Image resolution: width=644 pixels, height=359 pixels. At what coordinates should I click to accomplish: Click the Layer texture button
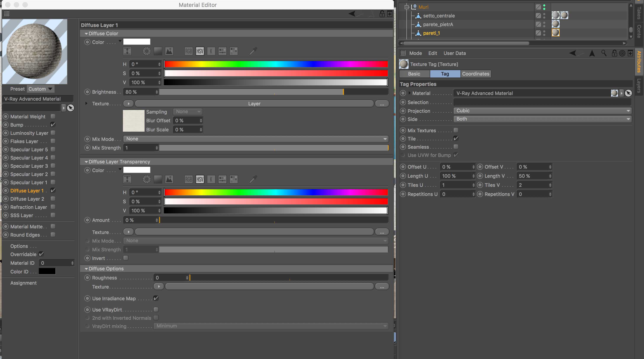tap(254, 103)
